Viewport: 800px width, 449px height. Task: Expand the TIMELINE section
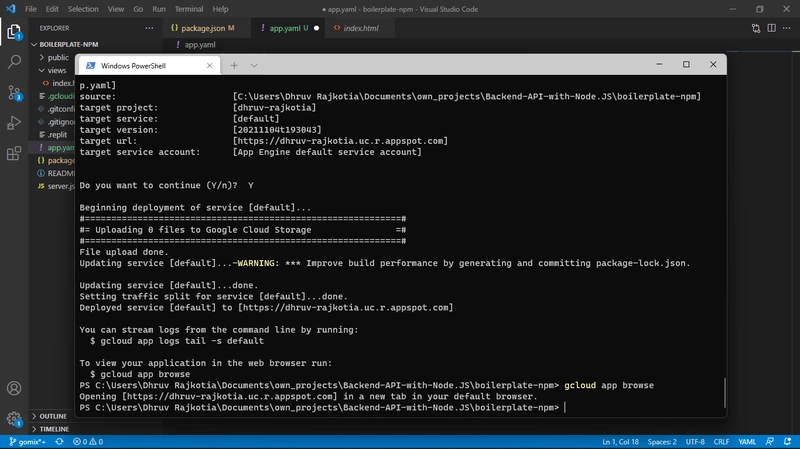tap(54, 429)
